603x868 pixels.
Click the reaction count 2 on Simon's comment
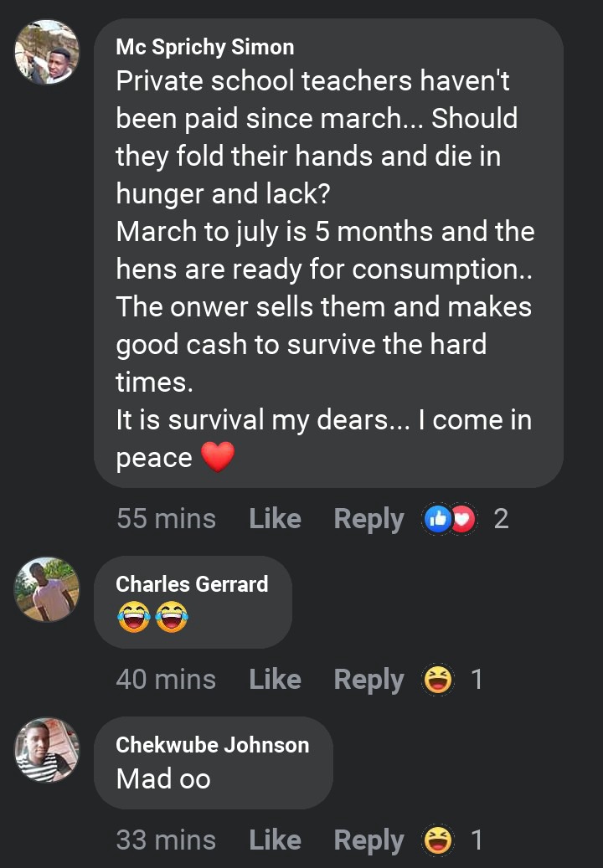click(501, 519)
